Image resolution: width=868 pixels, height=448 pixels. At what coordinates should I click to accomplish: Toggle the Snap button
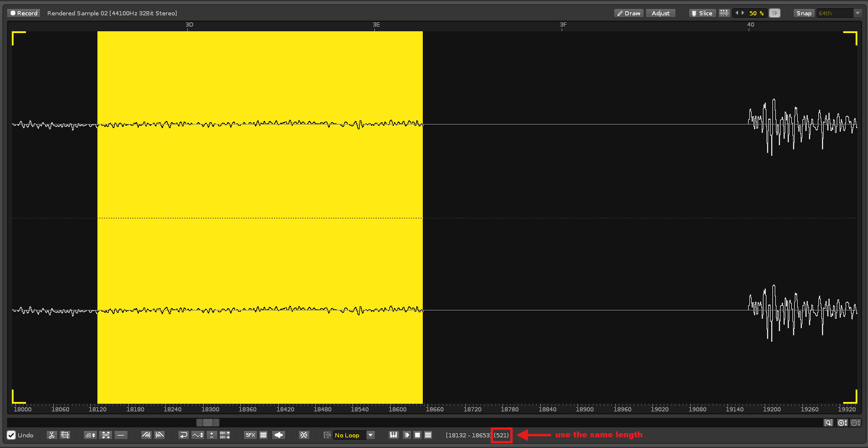804,13
